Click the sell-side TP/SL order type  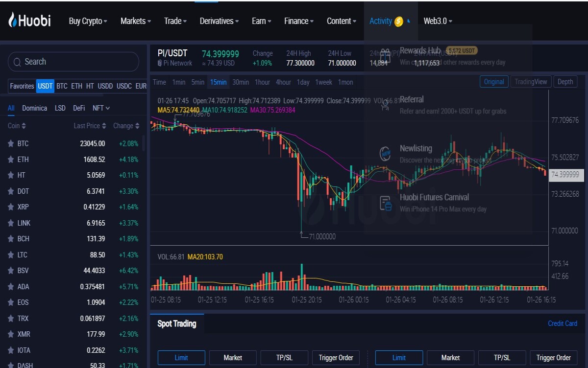pyautogui.click(x=502, y=358)
